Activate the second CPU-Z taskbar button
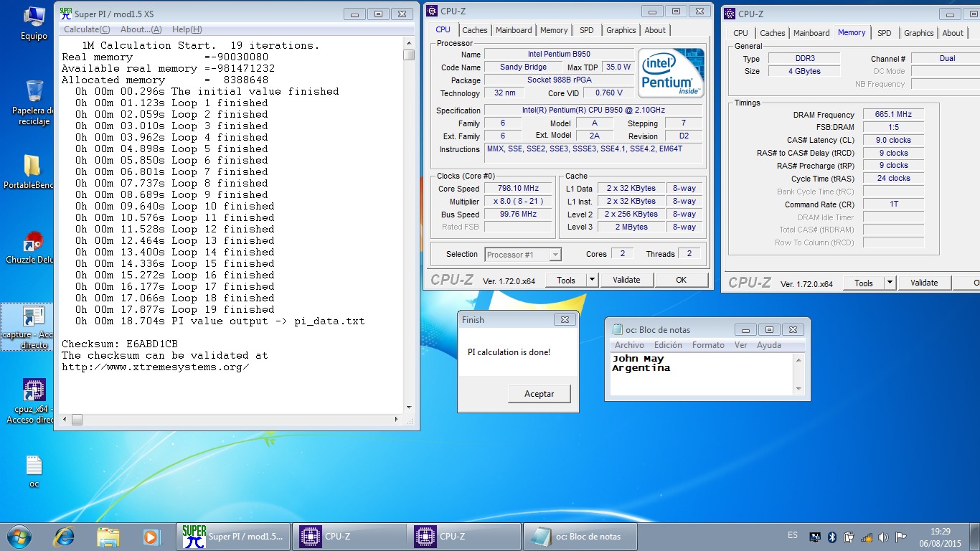The image size is (980, 551). click(x=463, y=536)
